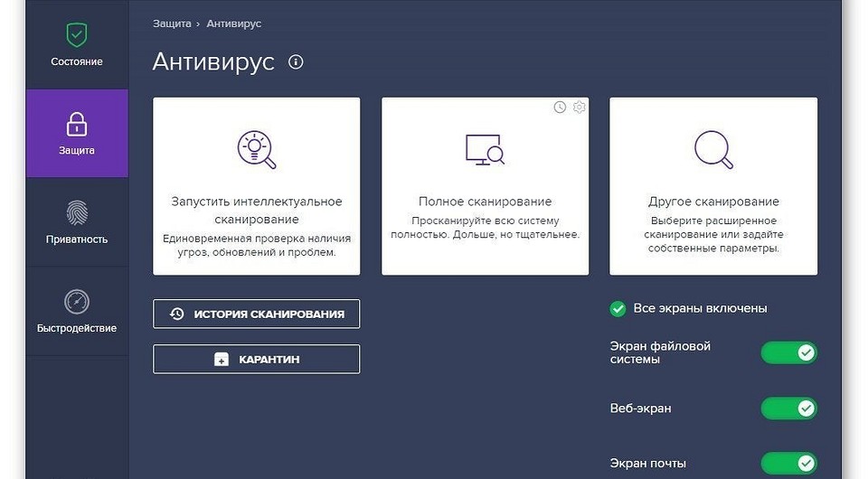Click the magnifier icon for other scans
868x479 pixels.
[713, 149]
